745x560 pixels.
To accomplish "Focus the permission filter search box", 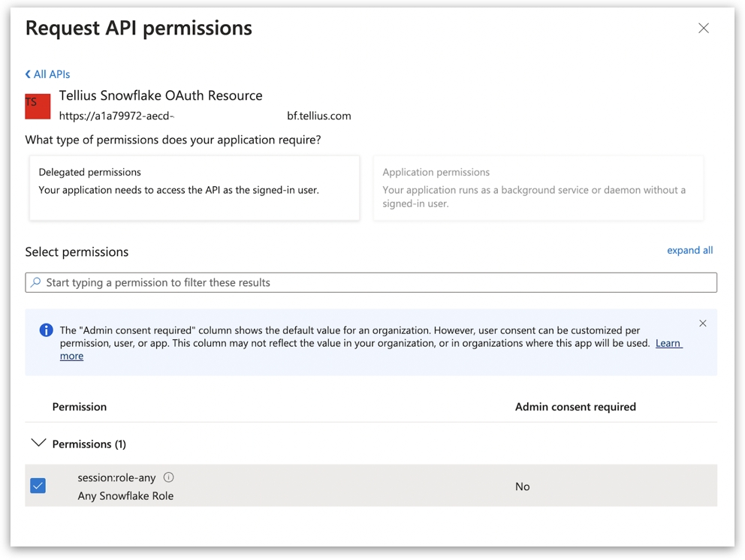I will pos(376,283).
